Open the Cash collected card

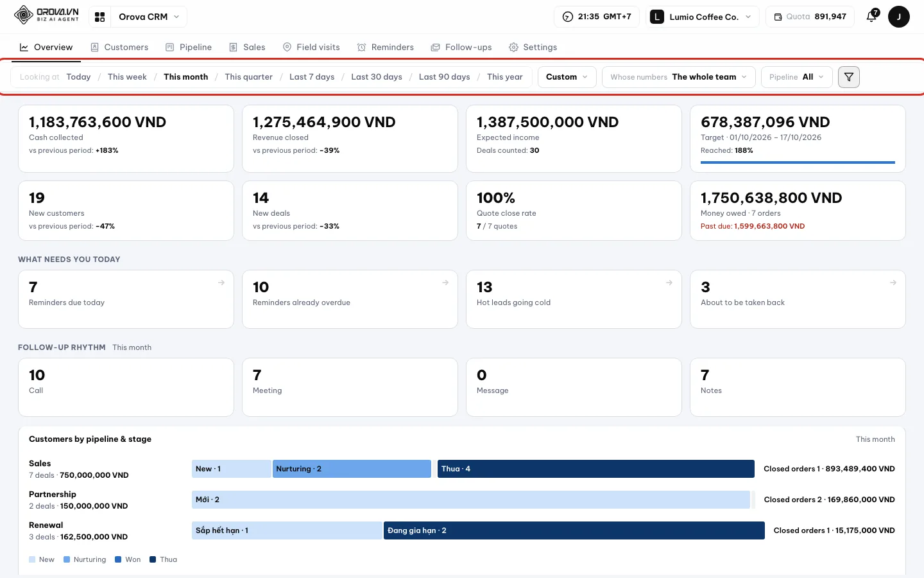click(x=126, y=139)
